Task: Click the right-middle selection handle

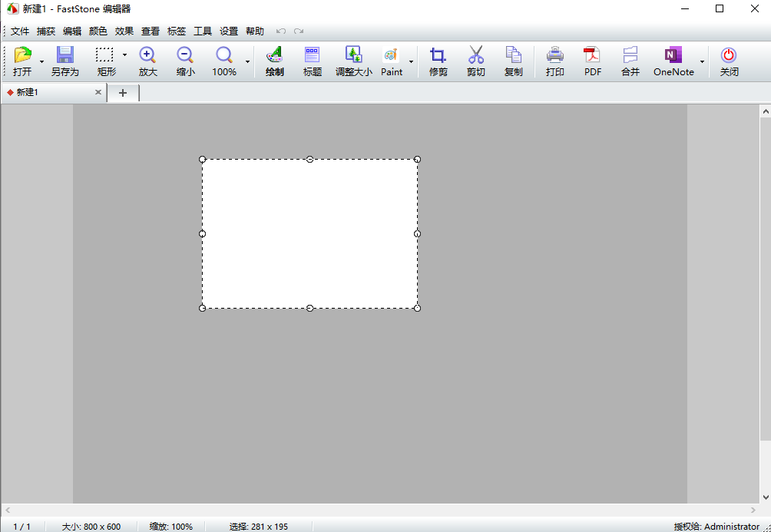Action: pyautogui.click(x=418, y=233)
